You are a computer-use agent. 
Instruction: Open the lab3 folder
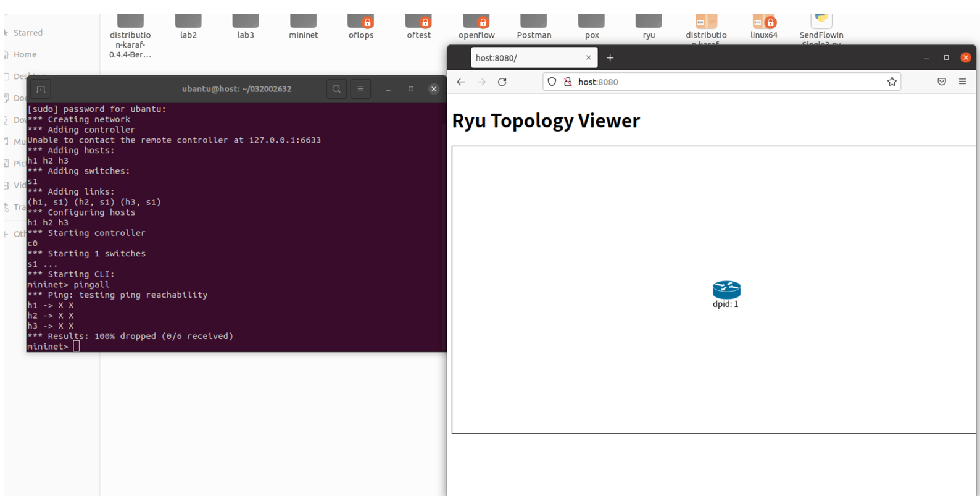pos(246,27)
